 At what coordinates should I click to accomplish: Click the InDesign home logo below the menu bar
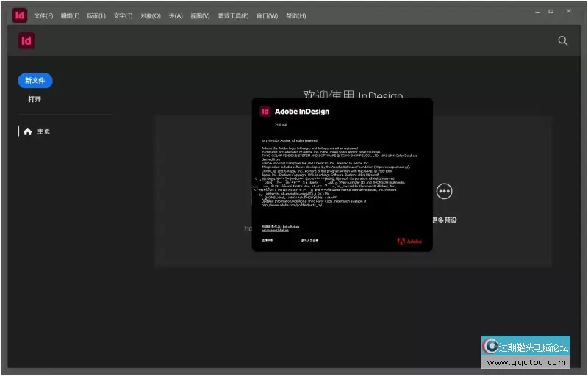(x=26, y=40)
